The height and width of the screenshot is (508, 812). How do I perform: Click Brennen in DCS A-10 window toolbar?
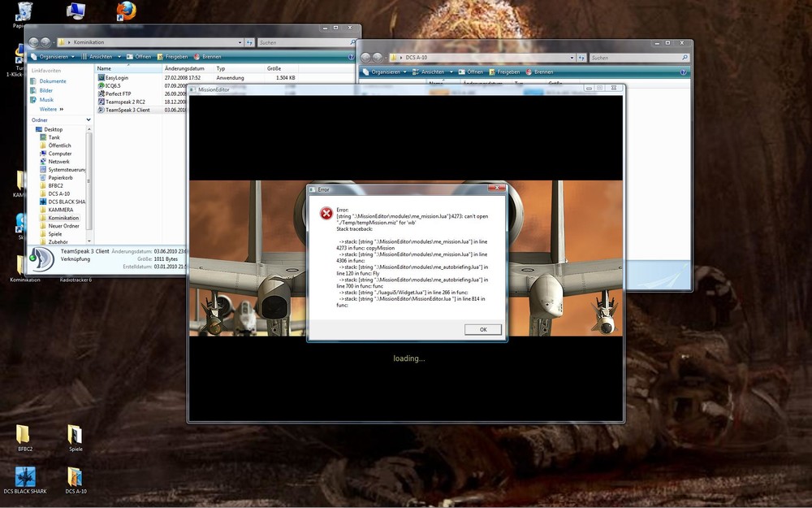pyautogui.click(x=540, y=72)
